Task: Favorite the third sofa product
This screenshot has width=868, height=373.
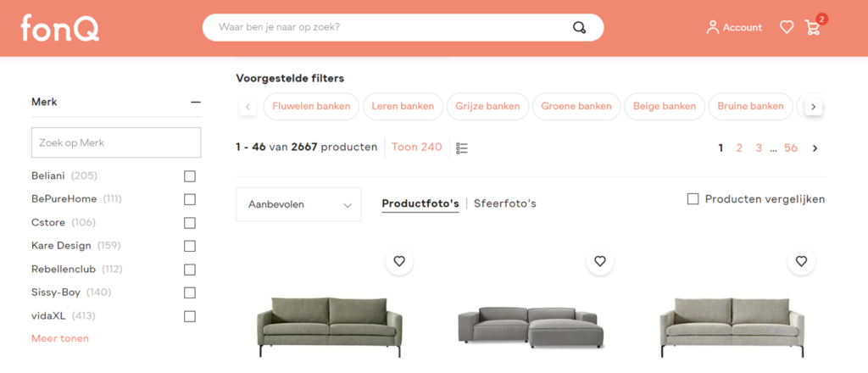Action: (x=801, y=261)
